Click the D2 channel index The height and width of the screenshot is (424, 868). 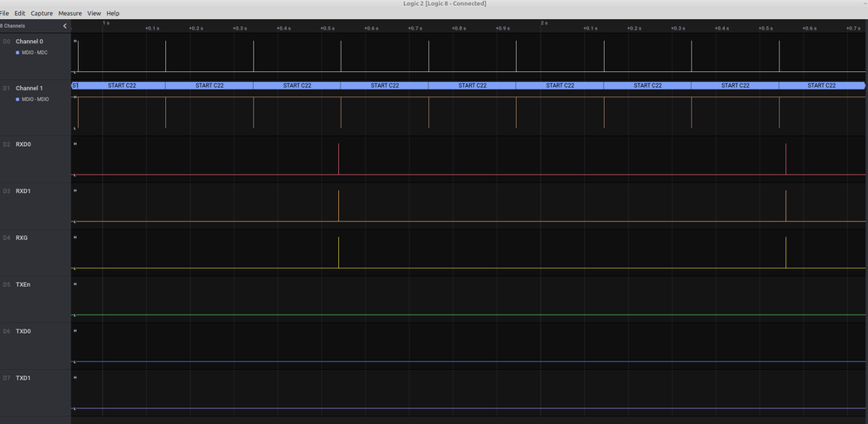click(x=7, y=144)
